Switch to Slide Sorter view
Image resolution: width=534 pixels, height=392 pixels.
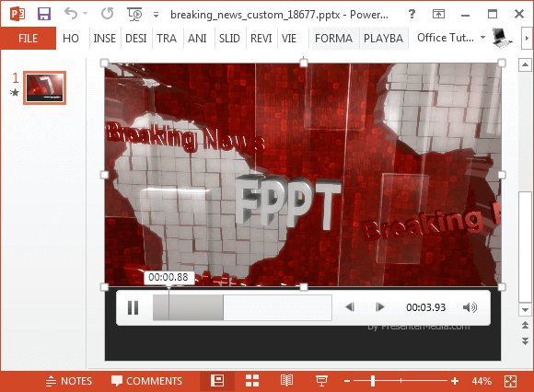[252, 381]
